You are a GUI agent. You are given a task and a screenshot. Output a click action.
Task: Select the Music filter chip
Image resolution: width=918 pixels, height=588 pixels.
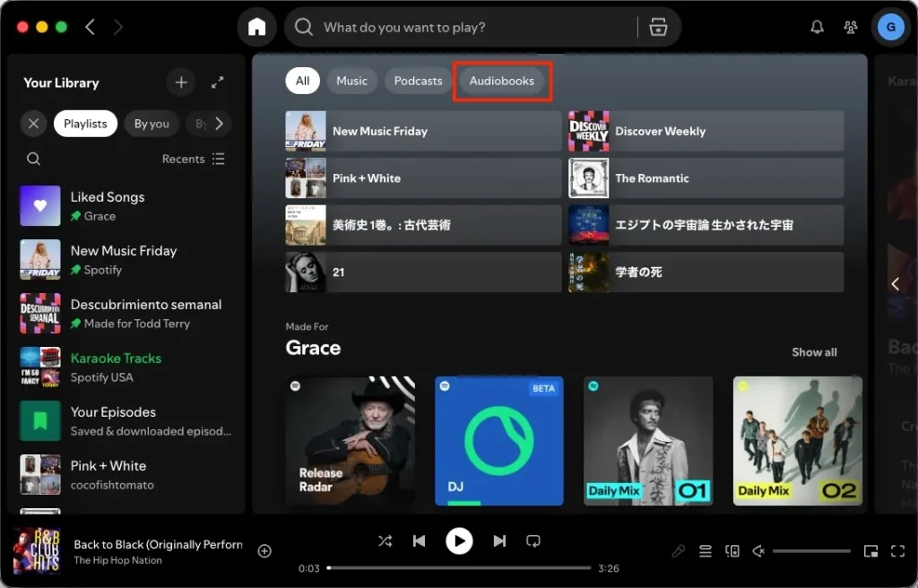click(351, 81)
